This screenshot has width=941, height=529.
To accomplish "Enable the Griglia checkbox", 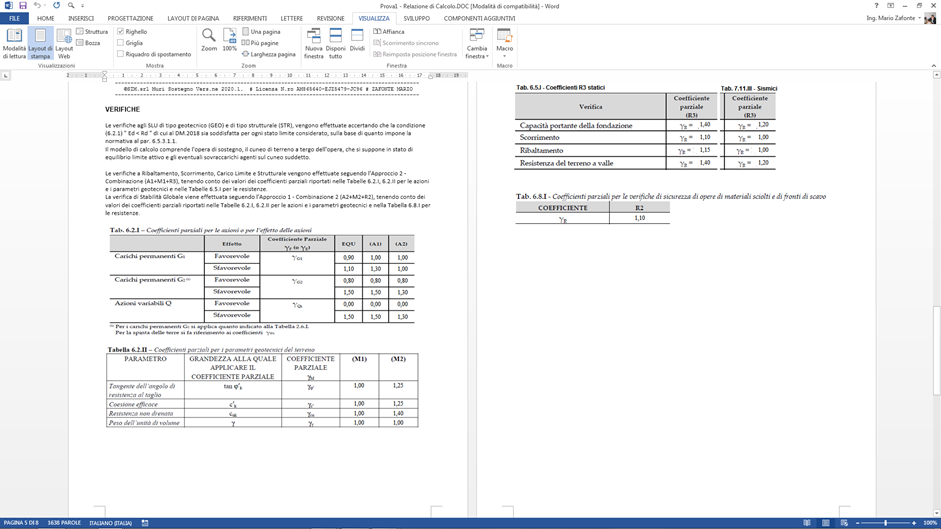I will (121, 43).
